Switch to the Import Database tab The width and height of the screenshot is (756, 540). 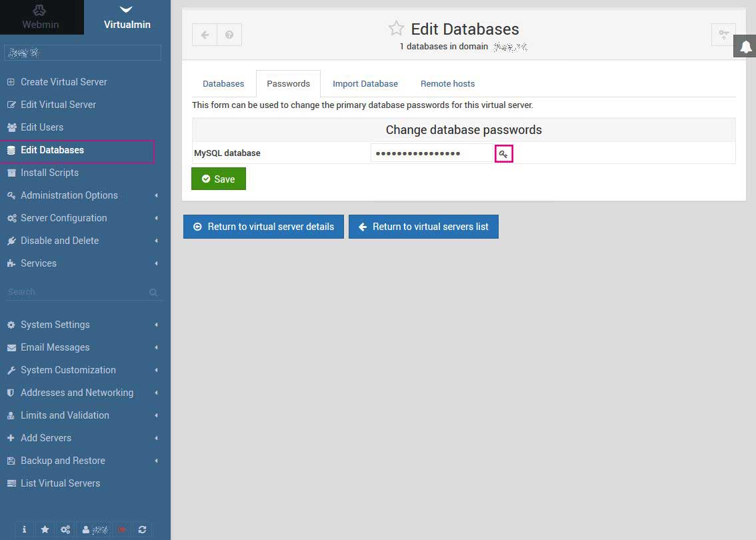(365, 84)
